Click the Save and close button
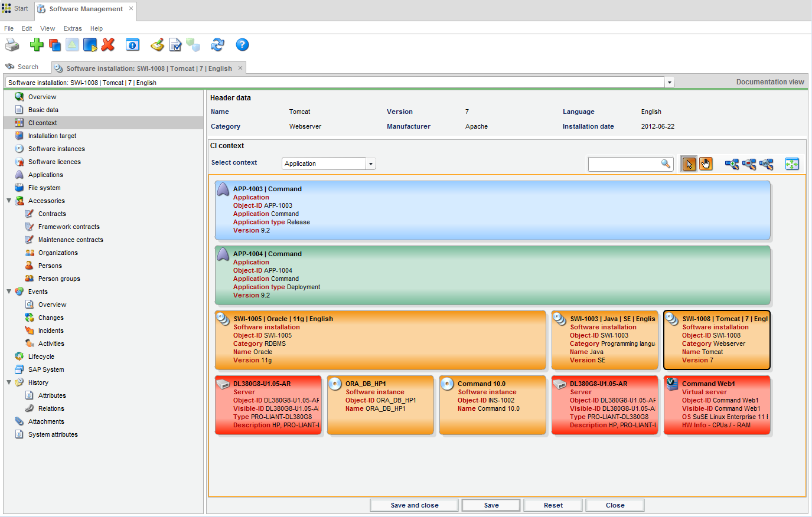 [414, 505]
